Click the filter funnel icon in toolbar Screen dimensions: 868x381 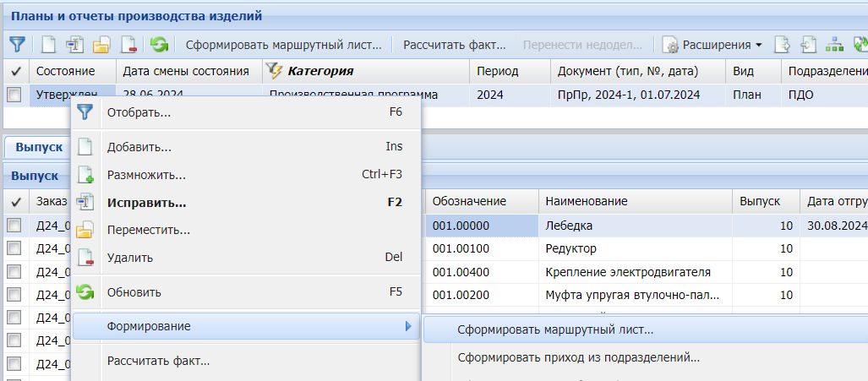tap(18, 44)
